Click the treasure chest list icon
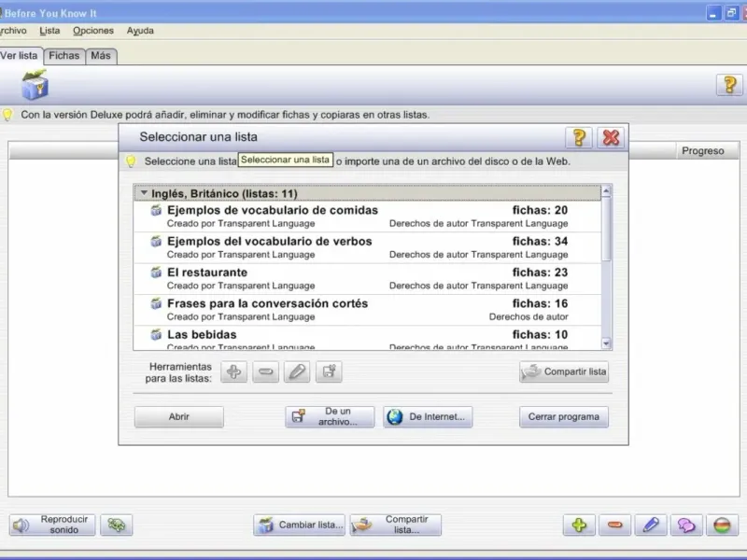The width and height of the screenshot is (747, 560). click(x=35, y=85)
